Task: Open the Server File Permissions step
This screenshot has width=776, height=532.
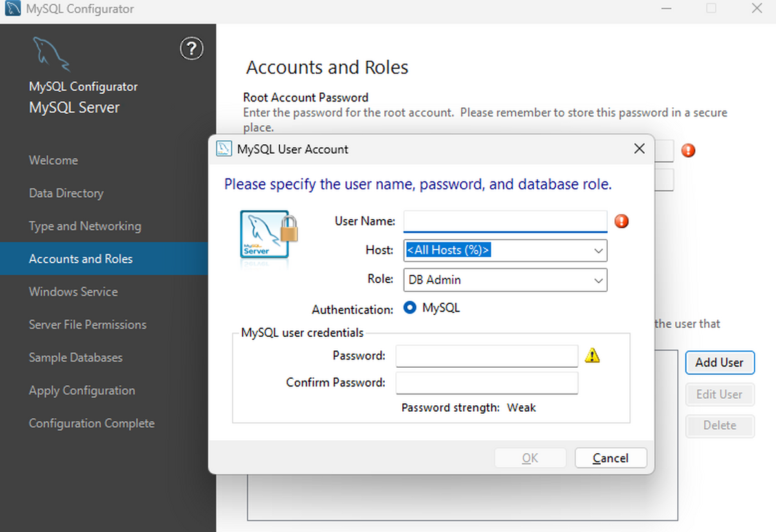Action: pyautogui.click(x=88, y=325)
